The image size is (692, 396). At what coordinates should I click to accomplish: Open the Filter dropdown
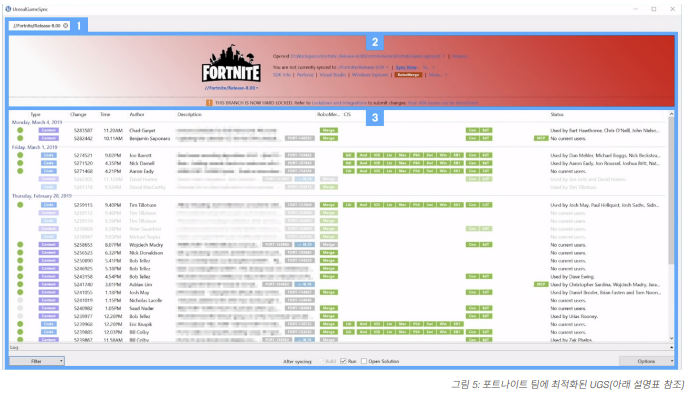(x=37, y=361)
